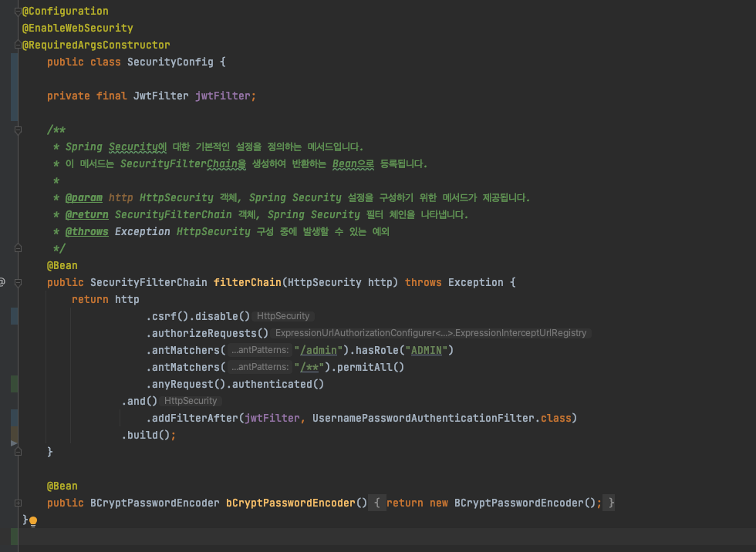This screenshot has height=552, width=756.
Task: Click the antPatterns hint before "/admin"
Action: point(259,350)
